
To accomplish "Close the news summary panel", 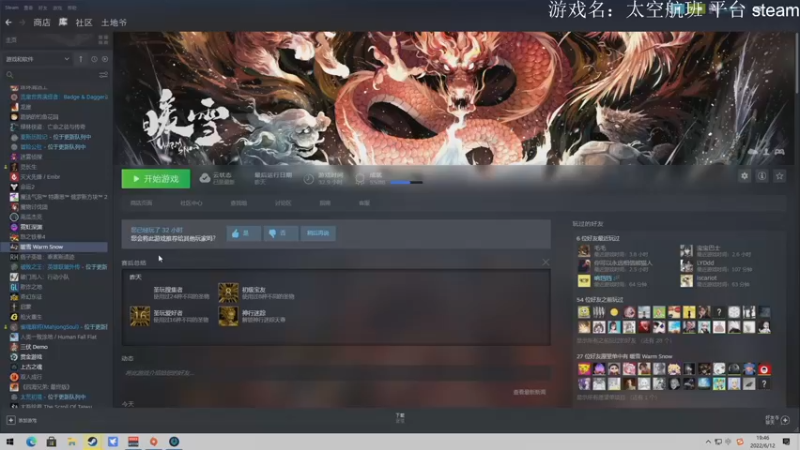I will point(545,262).
